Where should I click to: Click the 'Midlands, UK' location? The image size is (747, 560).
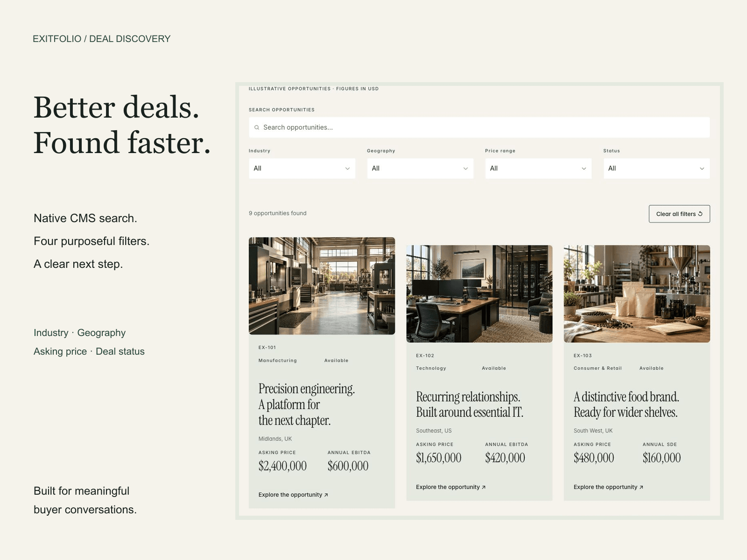[275, 439]
